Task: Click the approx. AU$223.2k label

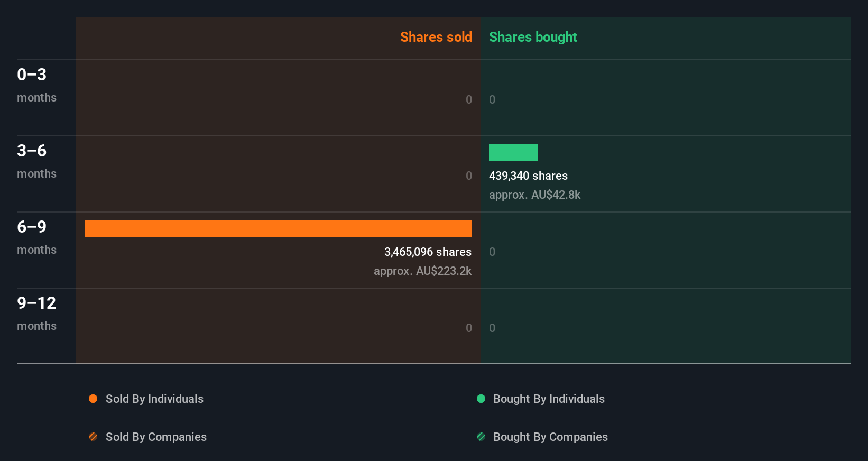Action: pyautogui.click(x=422, y=271)
